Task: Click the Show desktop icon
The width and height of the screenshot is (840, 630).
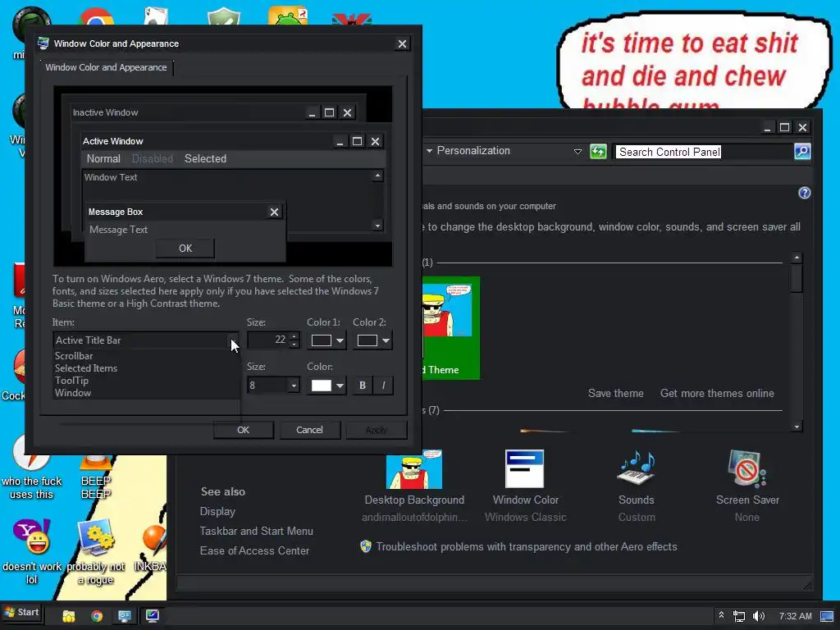Action: (x=827, y=616)
